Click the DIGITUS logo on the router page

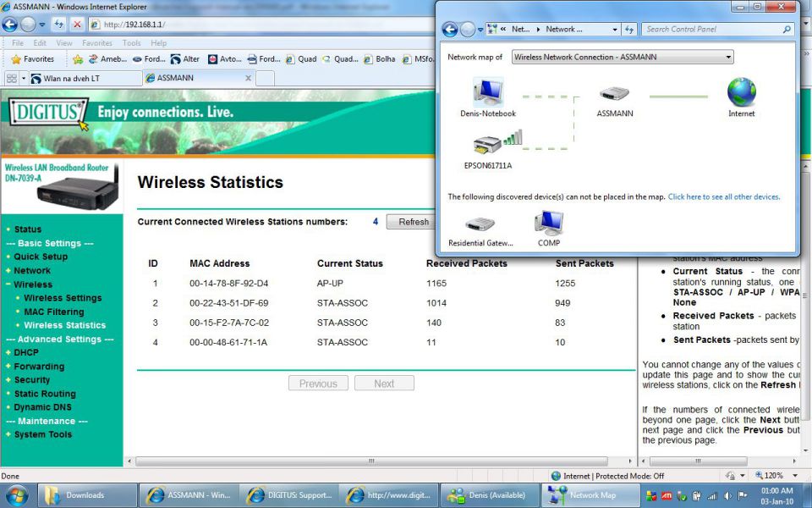tap(49, 113)
